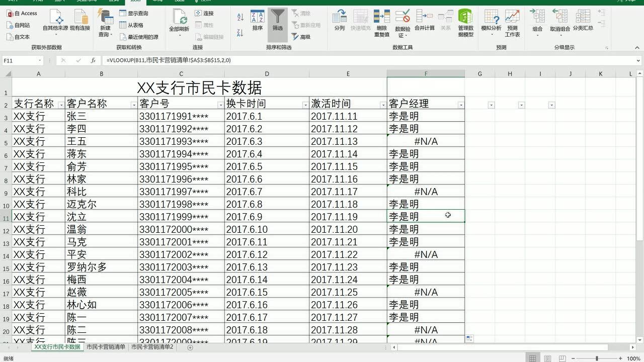
Task: Click the Name Box showing F11
Action: point(20,60)
